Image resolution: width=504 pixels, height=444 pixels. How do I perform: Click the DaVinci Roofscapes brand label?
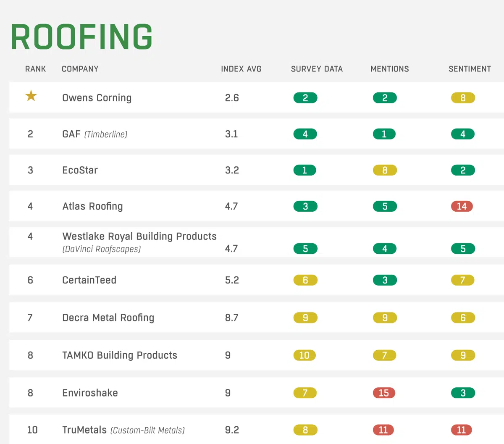pyautogui.click(x=102, y=249)
